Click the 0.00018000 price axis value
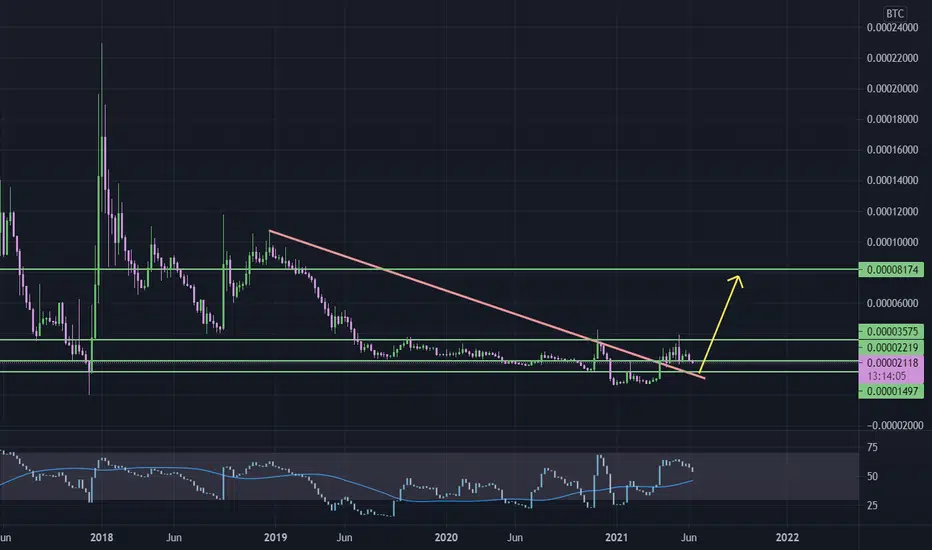The image size is (932, 550). point(892,120)
